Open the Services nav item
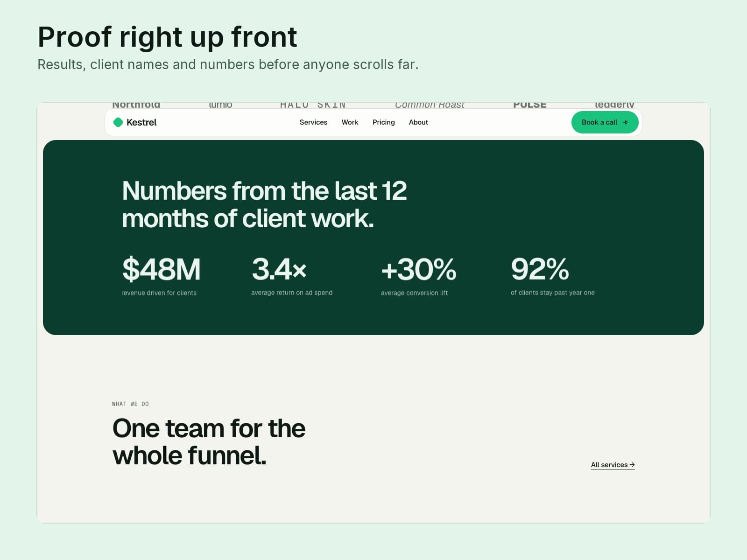747x560 pixels. click(x=313, y=122)
